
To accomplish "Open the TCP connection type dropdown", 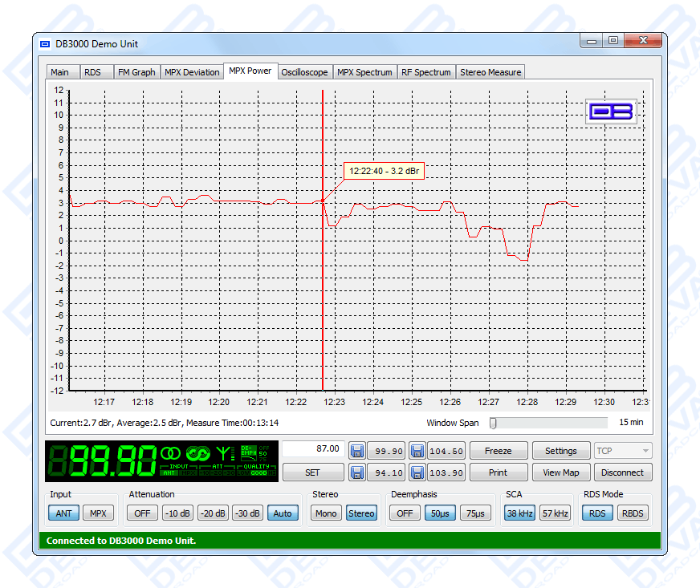I will click(x=623, y=451).
